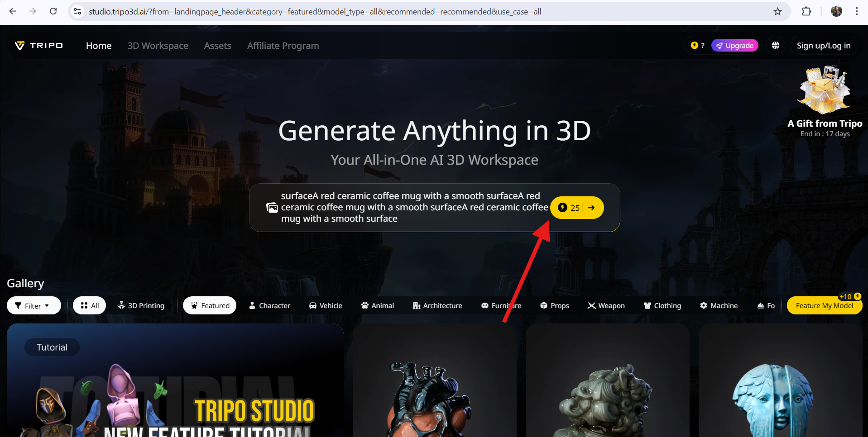Open the 3D Workspace page
The image size is (868, 437).
click(x=158, y=46)
